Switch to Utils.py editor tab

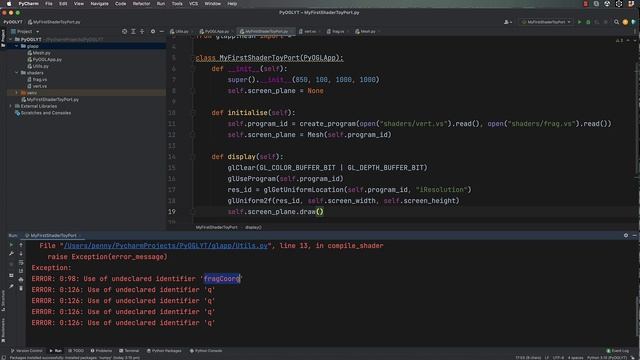(180, 31)
